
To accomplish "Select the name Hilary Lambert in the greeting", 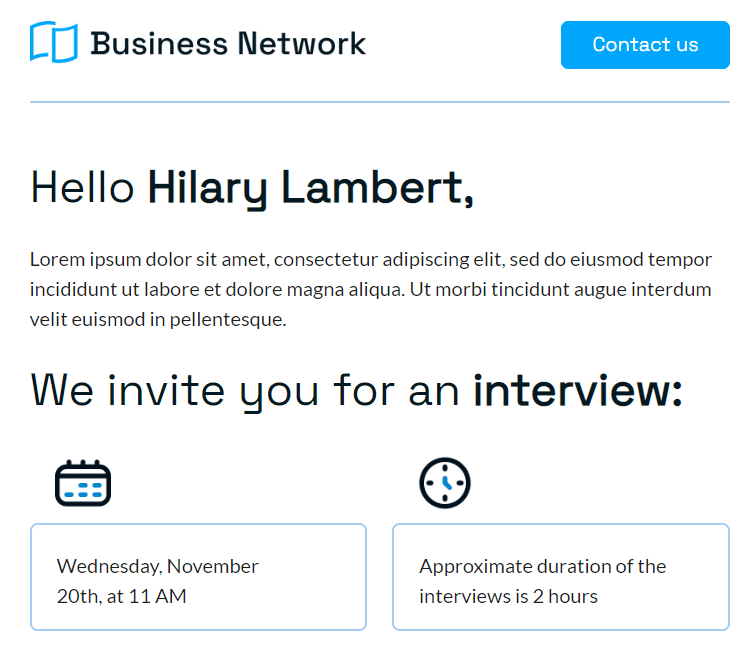I will [x=311, y=189].
